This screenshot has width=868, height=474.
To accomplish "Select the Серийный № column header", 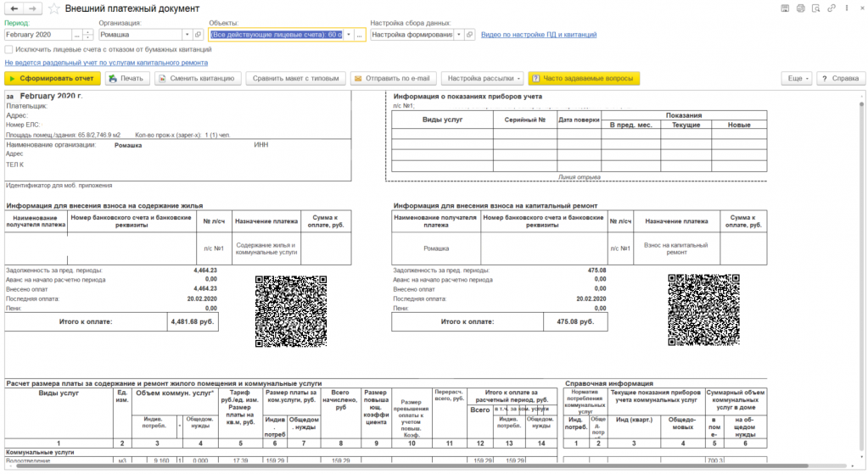I will point(524,120).
